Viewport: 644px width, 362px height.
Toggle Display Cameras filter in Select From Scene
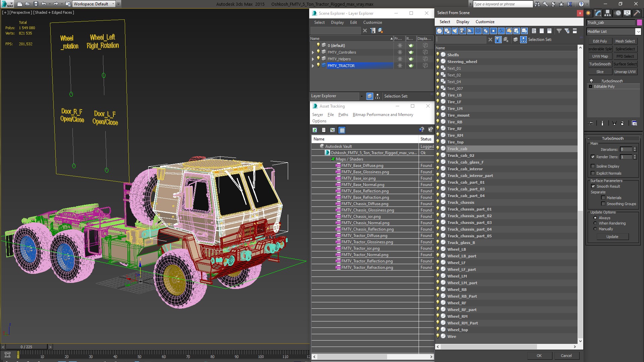tap(463, 31)
